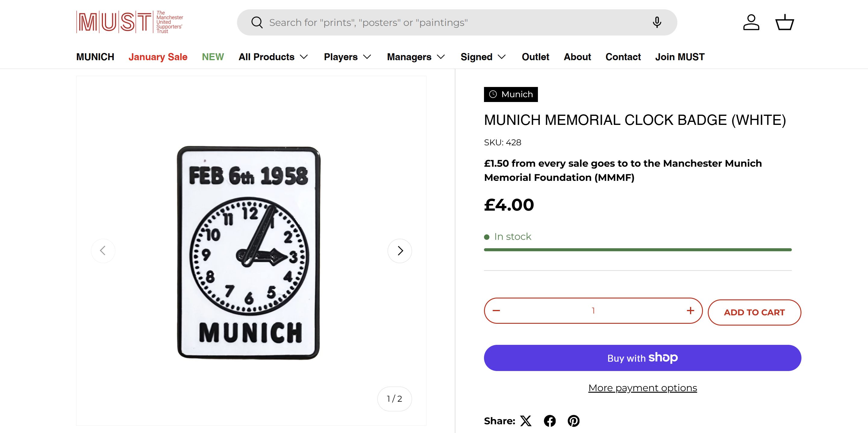
Task: Open the January Sale menu item
Action: pyautogui.click(x=158, y=57)
